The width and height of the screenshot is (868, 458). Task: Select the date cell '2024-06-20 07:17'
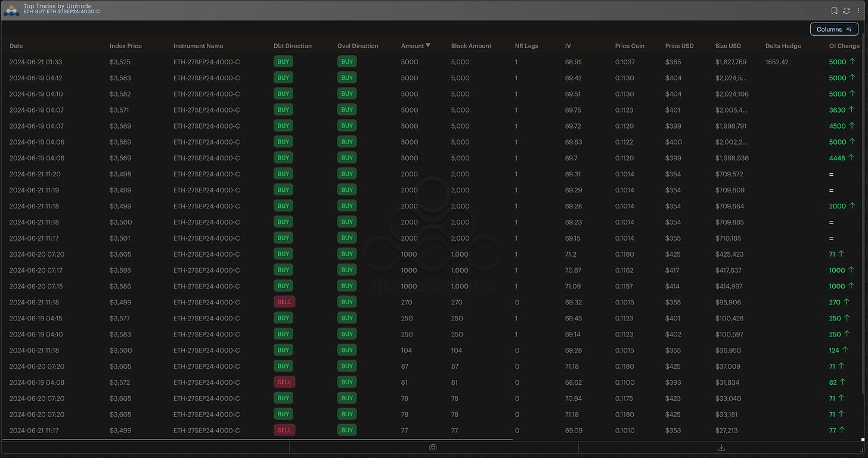[x=36, y=270]
